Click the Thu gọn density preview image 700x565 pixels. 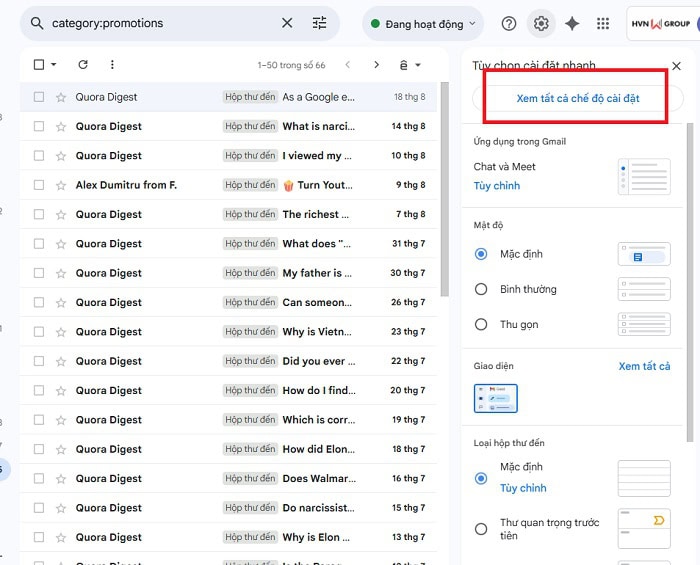[x=644, y=324]
